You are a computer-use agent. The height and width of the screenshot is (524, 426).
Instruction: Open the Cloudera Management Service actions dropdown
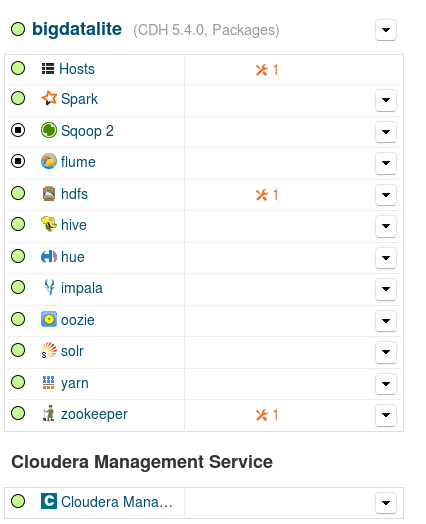[386, 503]
